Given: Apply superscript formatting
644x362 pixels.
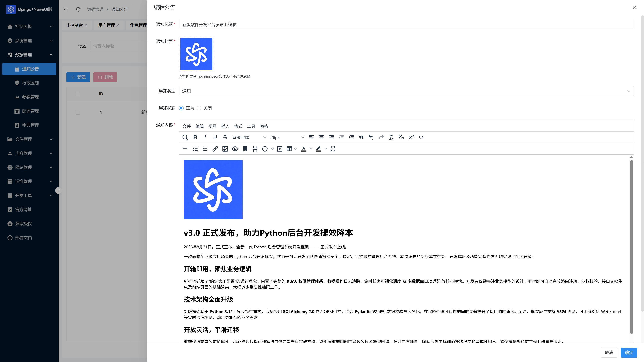Looking at the screenshot, I should pyautogui.click(x=411, y=137).
